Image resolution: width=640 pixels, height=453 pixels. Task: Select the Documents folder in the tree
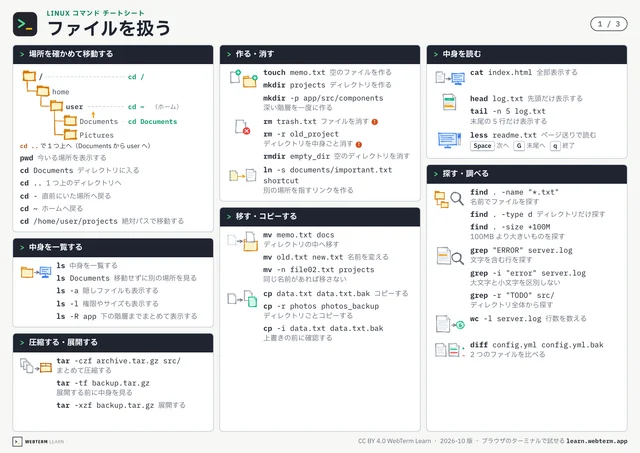point(70,121)
